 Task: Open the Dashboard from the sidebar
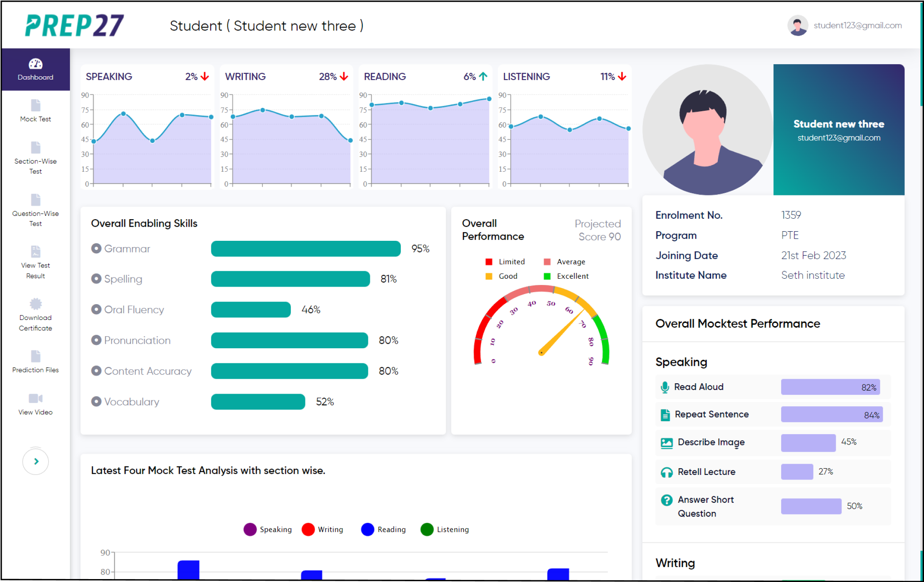coord(35,69)
